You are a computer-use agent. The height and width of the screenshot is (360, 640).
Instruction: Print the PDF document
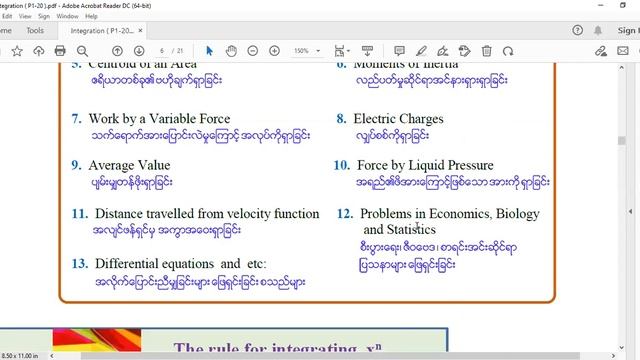tap(60, 51)
